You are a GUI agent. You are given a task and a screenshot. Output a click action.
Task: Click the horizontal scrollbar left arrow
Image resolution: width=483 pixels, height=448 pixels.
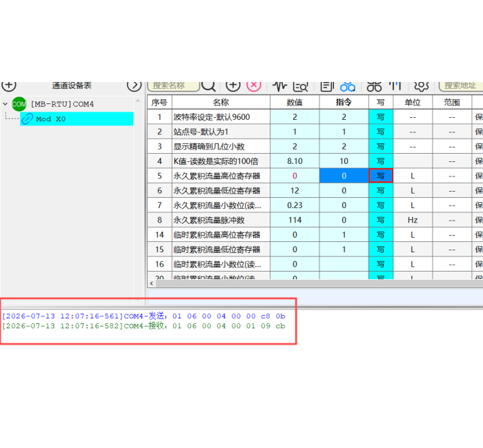click(x=152, y=283)
